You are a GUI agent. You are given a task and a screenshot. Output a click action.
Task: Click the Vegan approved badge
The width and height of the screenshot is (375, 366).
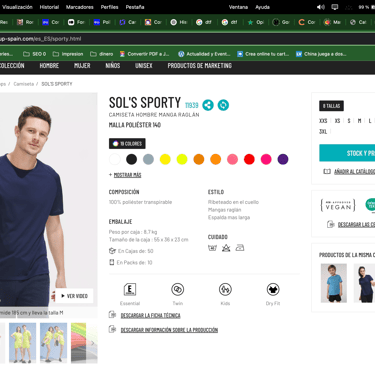click(x=338, y=205)
